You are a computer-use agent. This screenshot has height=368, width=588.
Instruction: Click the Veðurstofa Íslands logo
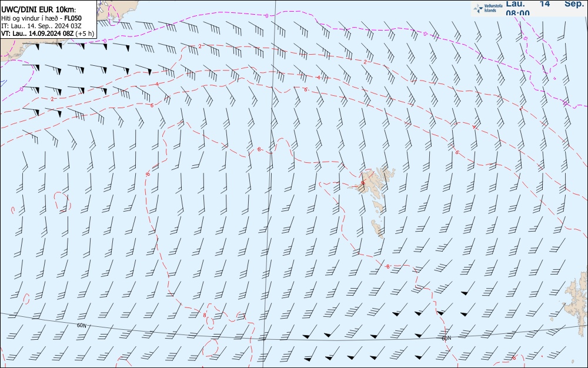point(488,8)
